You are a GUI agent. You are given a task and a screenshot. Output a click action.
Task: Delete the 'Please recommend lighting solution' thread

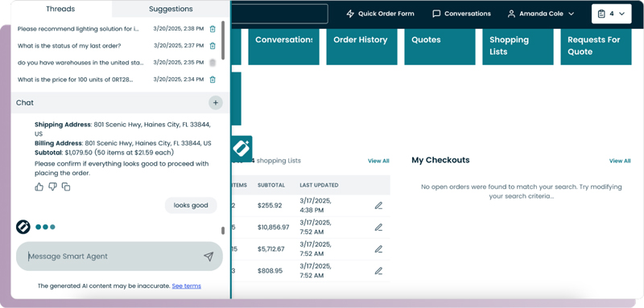pos(213,29)
